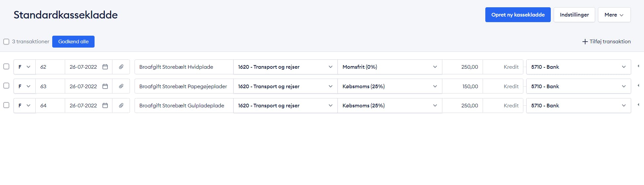Tick the checkbox for Papegøjeplader transaction
Image resolution: width=644 pixels, height=185 pixels.
tap(6, 86)
